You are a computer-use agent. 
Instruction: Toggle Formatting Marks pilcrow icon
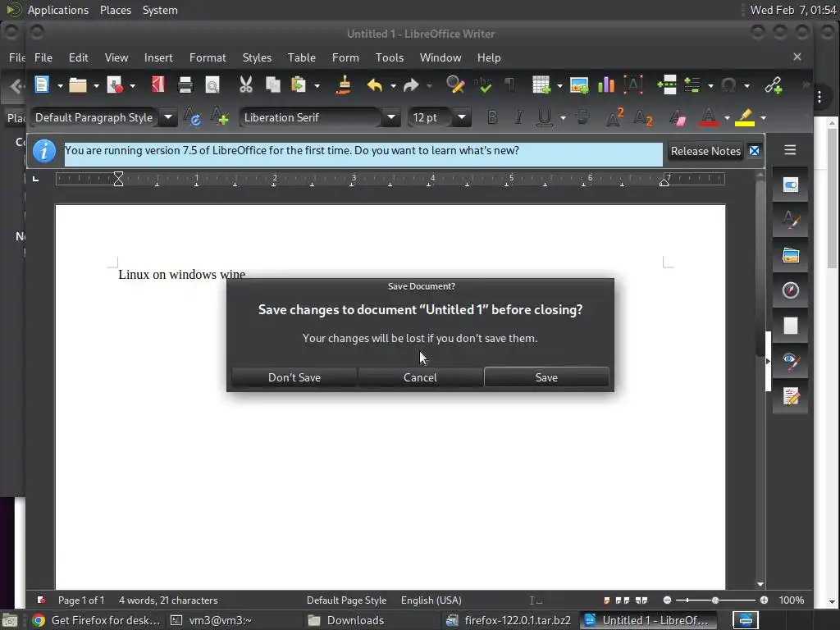tap(510, 84)
